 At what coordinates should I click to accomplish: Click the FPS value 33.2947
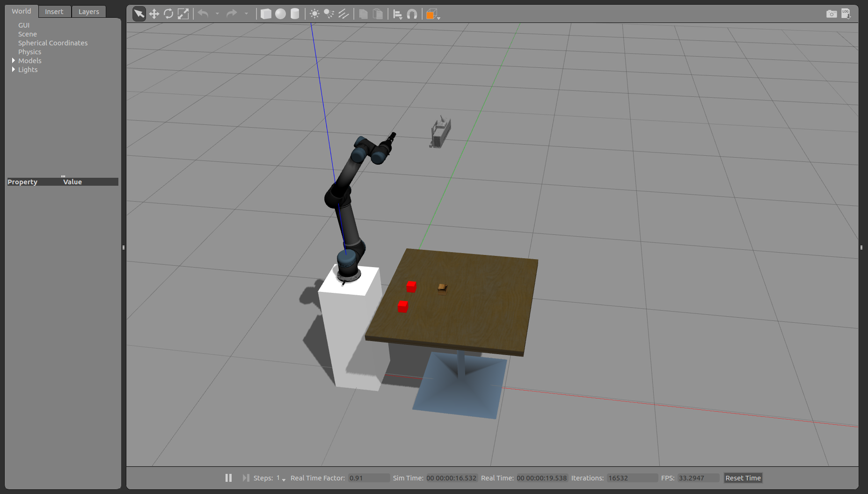coord(698,478)
